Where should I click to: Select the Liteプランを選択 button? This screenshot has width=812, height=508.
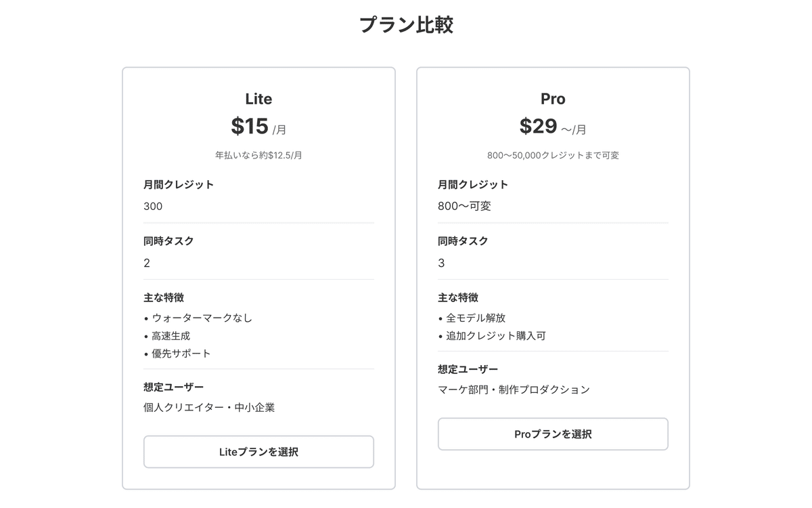[258, 452]
